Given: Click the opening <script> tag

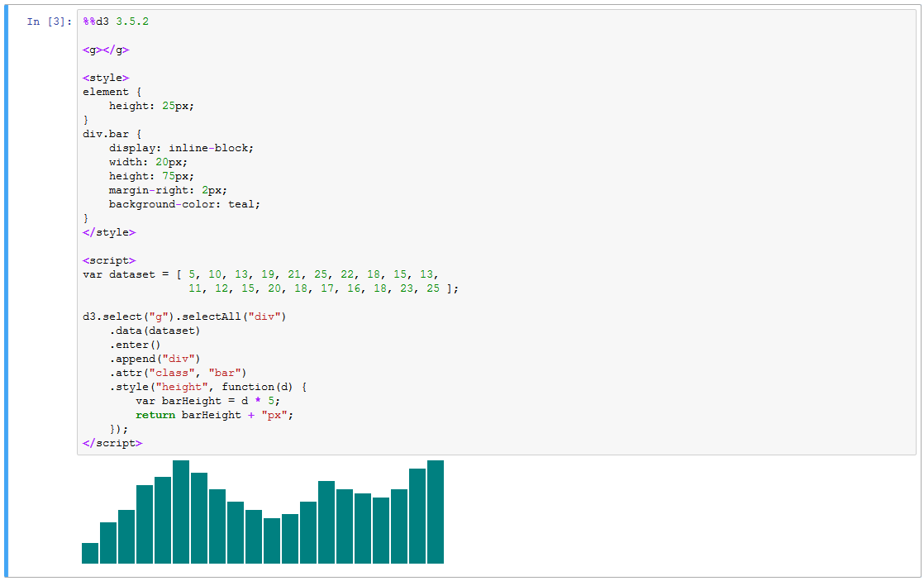Looking at the screenshot, I should (109, 260).
